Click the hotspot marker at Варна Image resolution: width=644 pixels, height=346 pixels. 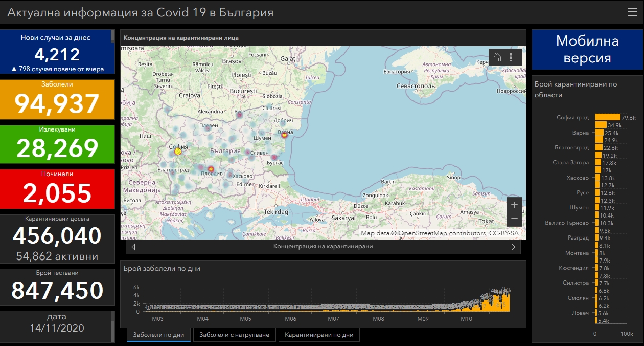(x=284, y=135)
